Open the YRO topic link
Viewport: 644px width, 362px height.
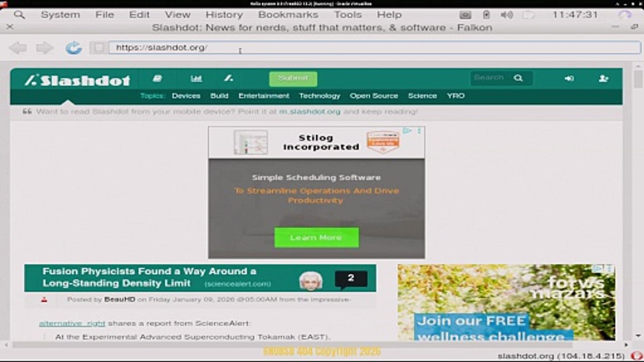pyautogui.click(x=456, y=96)
